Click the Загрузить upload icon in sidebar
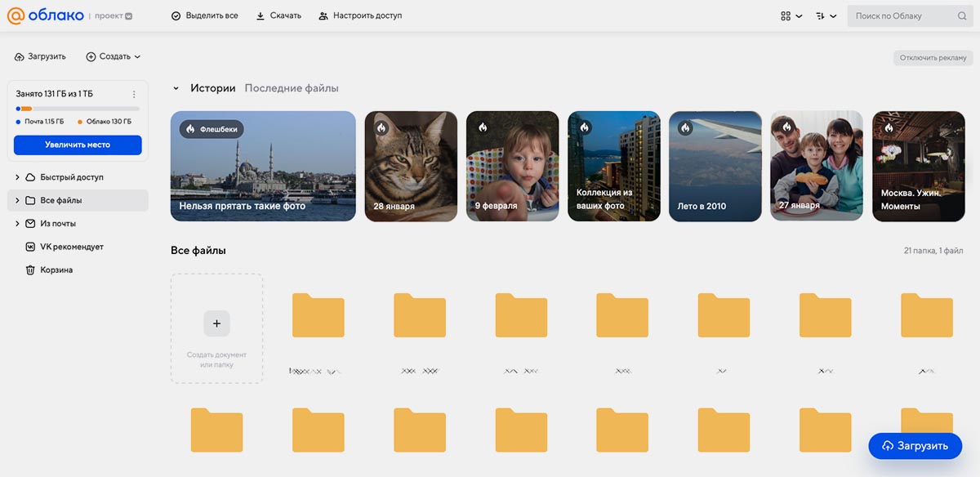The height and width of the screenshot is (477, 980). coord(20,56)
